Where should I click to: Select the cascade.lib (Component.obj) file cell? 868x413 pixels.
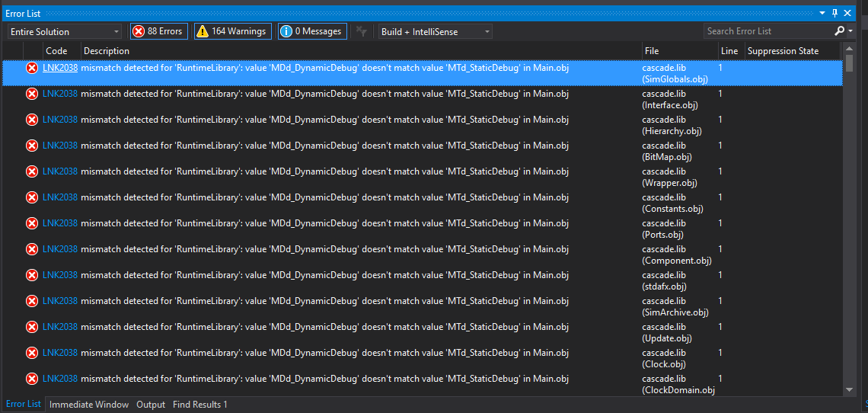click(x=676, y=255)
